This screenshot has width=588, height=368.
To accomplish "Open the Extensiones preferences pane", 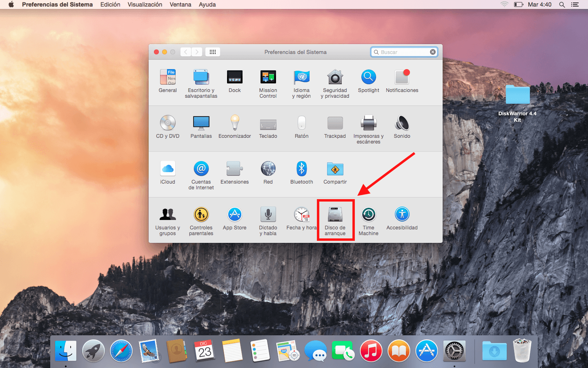I will pos(235,173).
